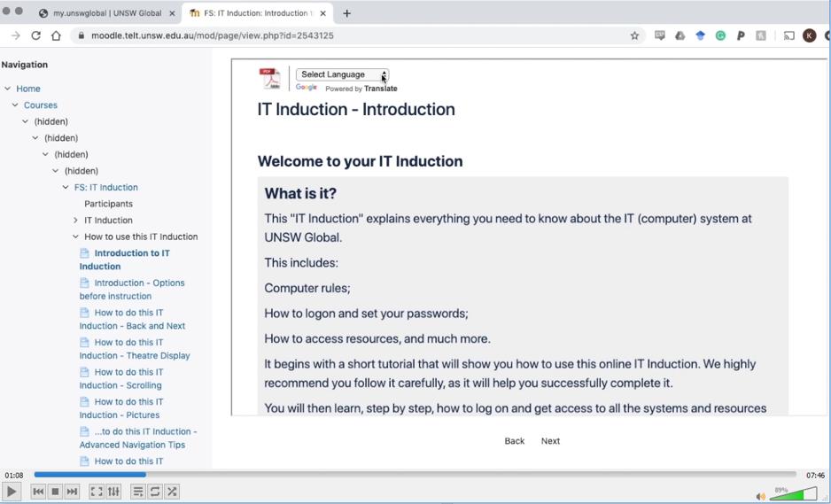
Task: Go to browser home page icon
Action: (x=56, y=35)
